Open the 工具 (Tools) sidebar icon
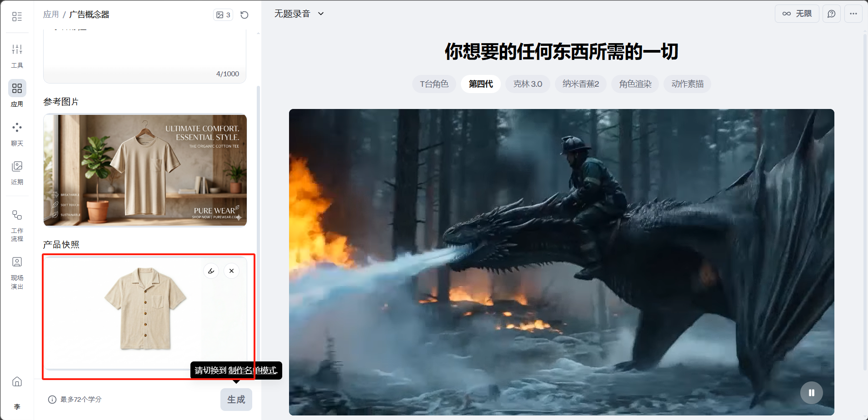The height and width of the screenshot is (420, 868). pyautogui.click(x=17, y=54)
